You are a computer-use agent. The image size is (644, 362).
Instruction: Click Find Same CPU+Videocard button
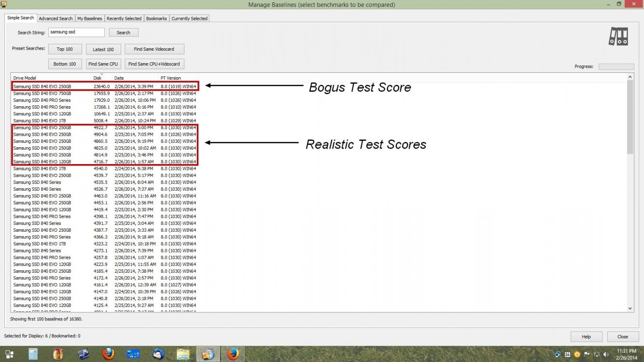click(154, 64)
